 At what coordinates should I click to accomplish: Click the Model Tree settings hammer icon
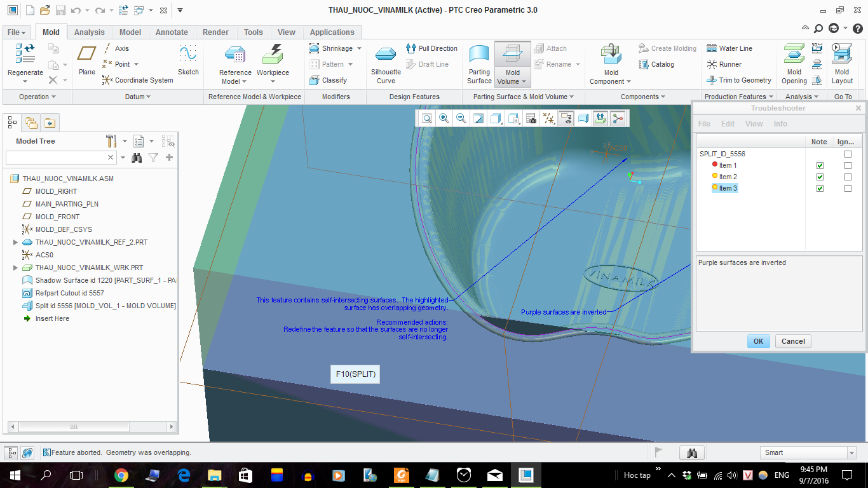[111, 141]
